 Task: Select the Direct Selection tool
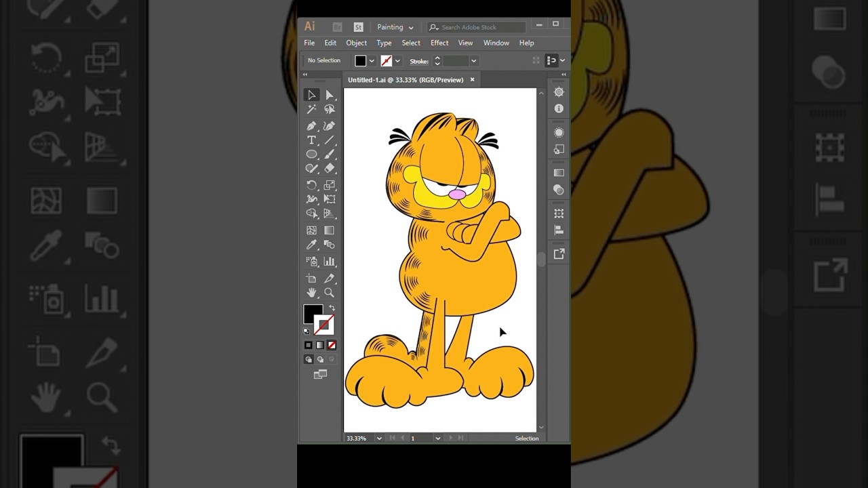pos(329,95)
